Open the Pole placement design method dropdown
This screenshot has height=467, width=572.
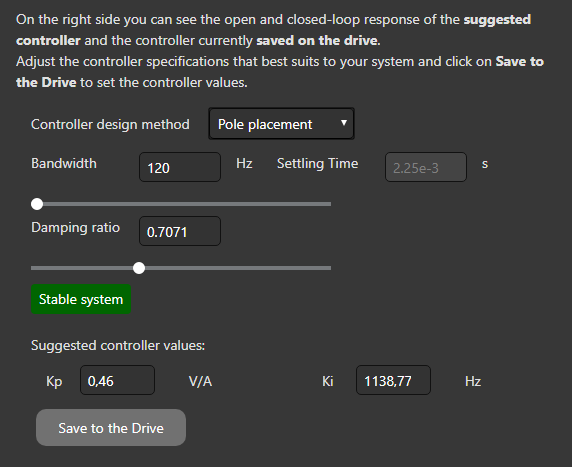(281, 124)
